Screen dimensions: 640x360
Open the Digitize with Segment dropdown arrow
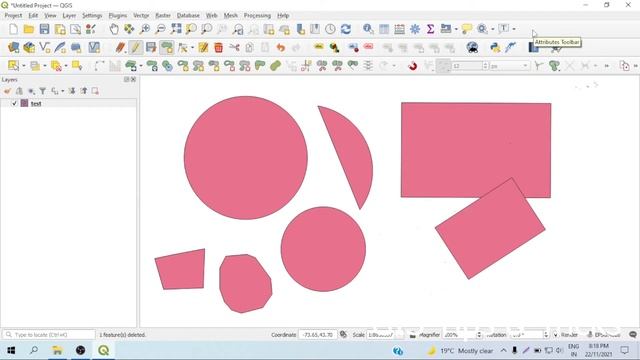(x=141, y=66)
